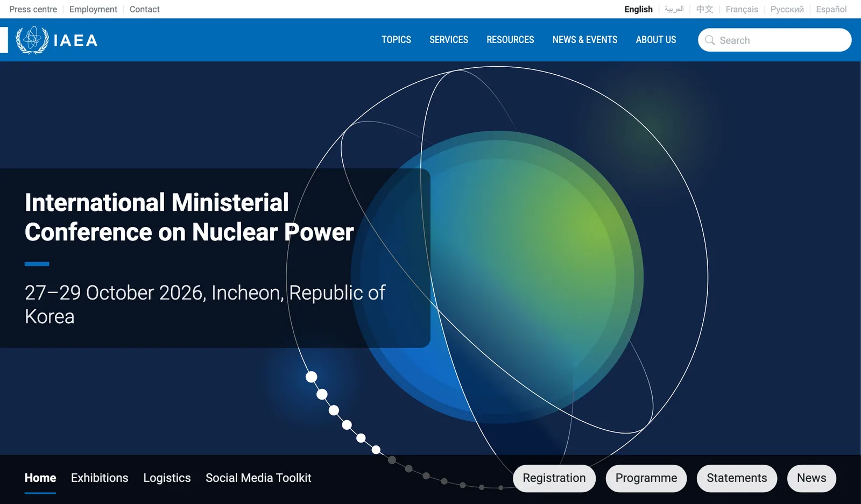Image resolution: width=861 pixels, height=504 pixels.
Task: Open the Resources menu
Action: [510, 40]
